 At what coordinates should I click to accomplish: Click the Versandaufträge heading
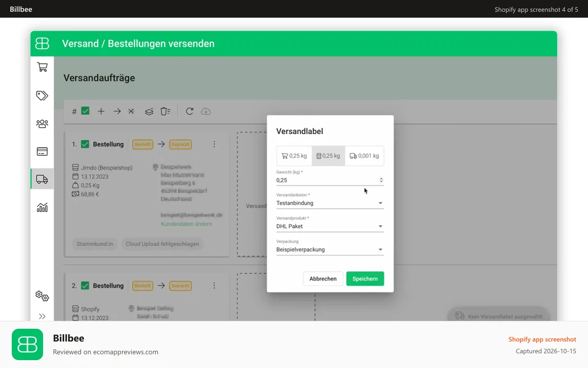(99, 78)
